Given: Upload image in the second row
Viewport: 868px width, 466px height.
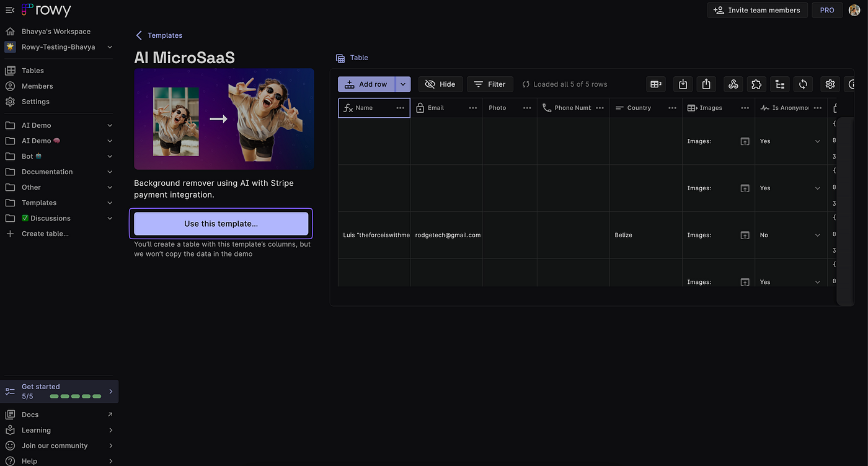Looking at the screenshot, I should 745,188.
